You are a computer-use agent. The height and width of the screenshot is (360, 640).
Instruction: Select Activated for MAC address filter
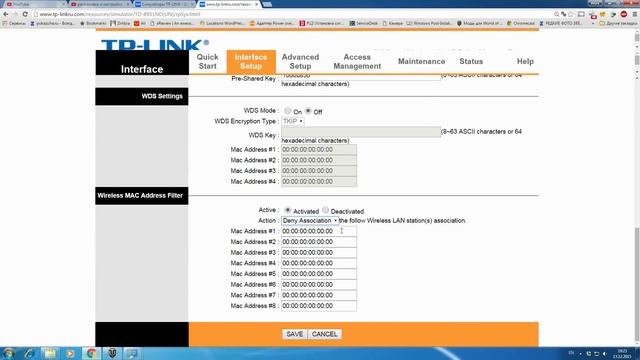tap(288, 210)
